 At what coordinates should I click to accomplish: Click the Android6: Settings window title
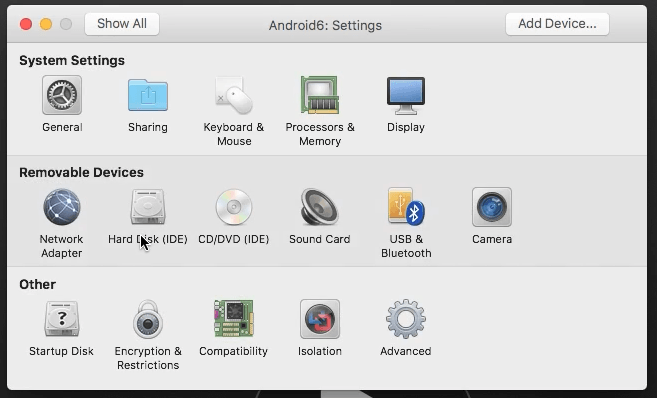pyautogui.click(x=325, y=25)
